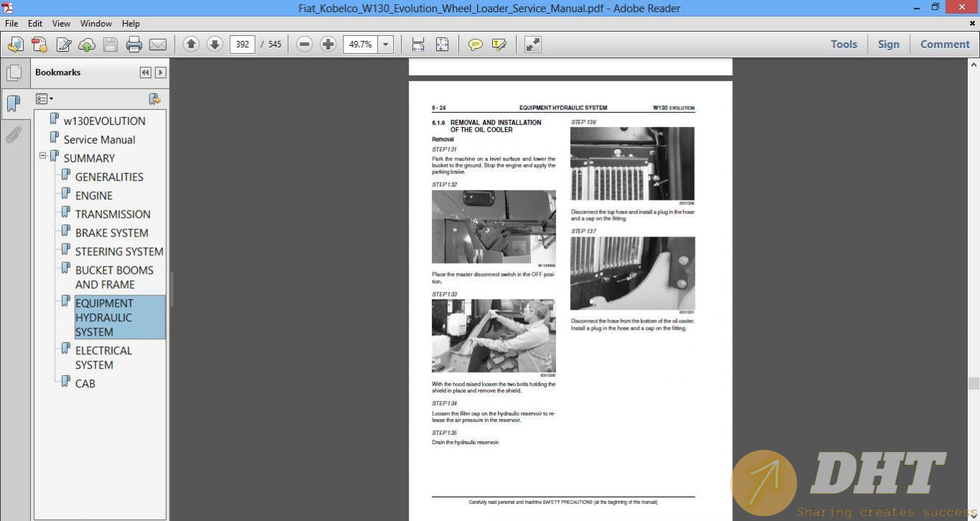Screen dimensions: 980x521
Task: Open the Edit menu
Action: click(x=35, y=24)
